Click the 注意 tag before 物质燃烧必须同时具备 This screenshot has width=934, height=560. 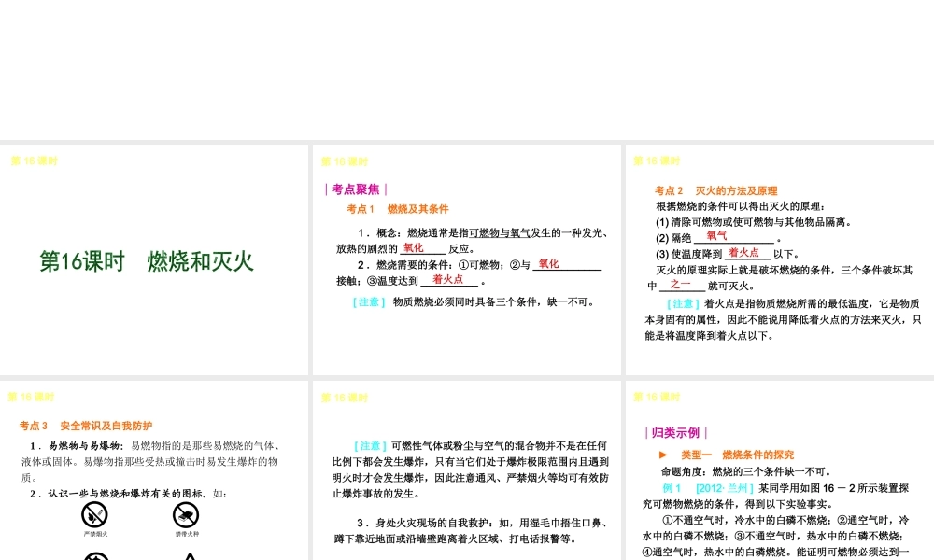point(369,301)
